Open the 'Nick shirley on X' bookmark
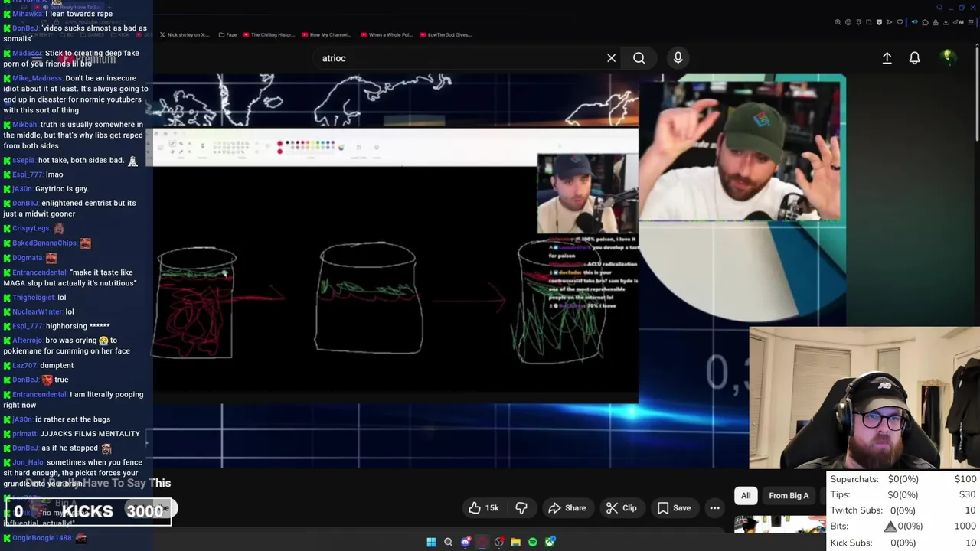The height and width of the screenshot is (551, 980). tap(184, 34)
